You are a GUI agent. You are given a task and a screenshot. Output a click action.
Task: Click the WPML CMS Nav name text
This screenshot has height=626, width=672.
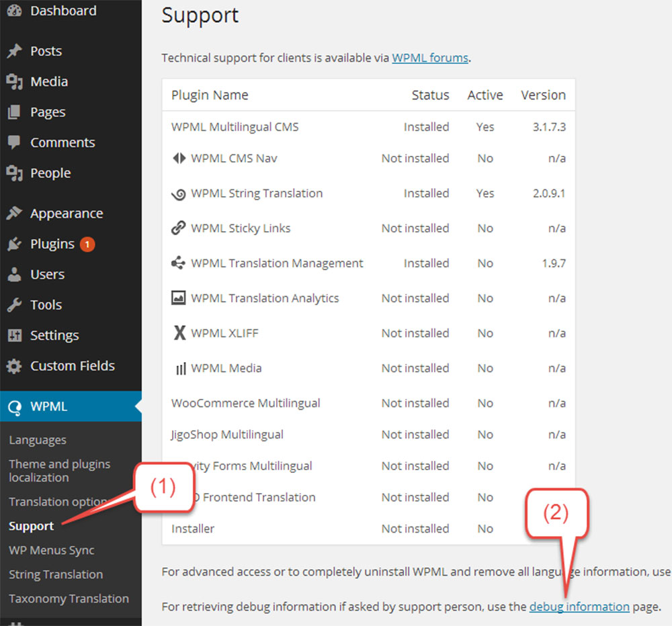point(234,158)
